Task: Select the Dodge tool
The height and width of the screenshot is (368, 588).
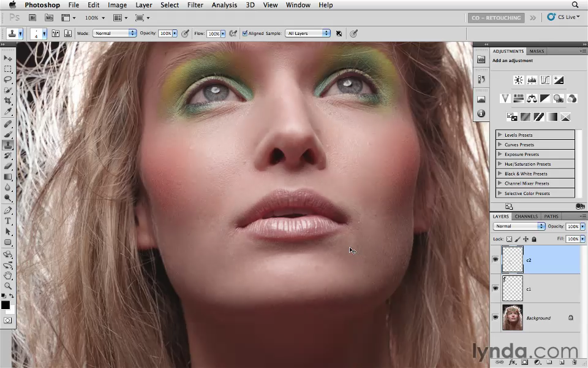Action: click(7, 198)
